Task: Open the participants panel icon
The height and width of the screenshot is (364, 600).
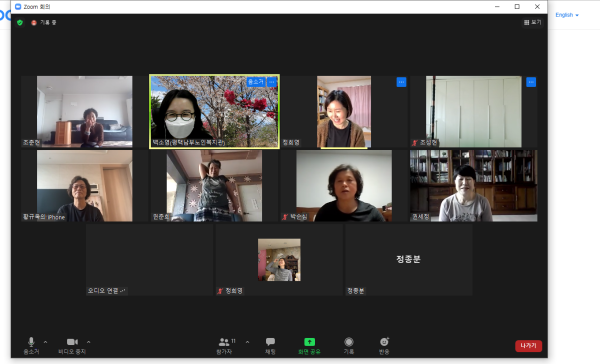Action: pyautogui.click(x=224, y=342)
